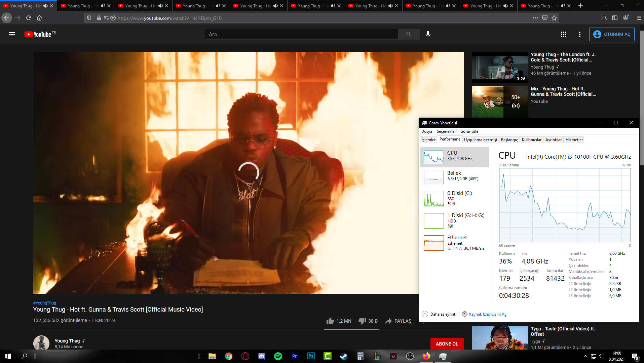Image resolution: width=644 pixels, height=363 pixels.
Task: Open the Young Thug channel name link
Action: click(67, 341)
